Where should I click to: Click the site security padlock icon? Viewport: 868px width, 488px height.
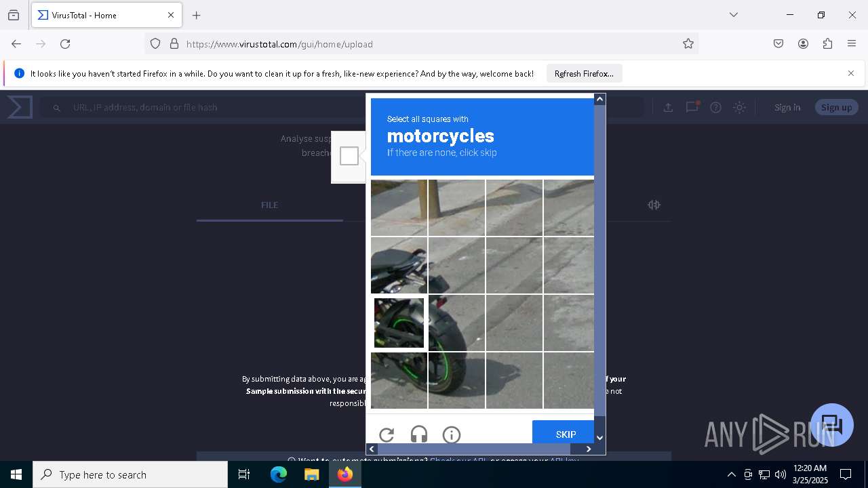[174, 44]
